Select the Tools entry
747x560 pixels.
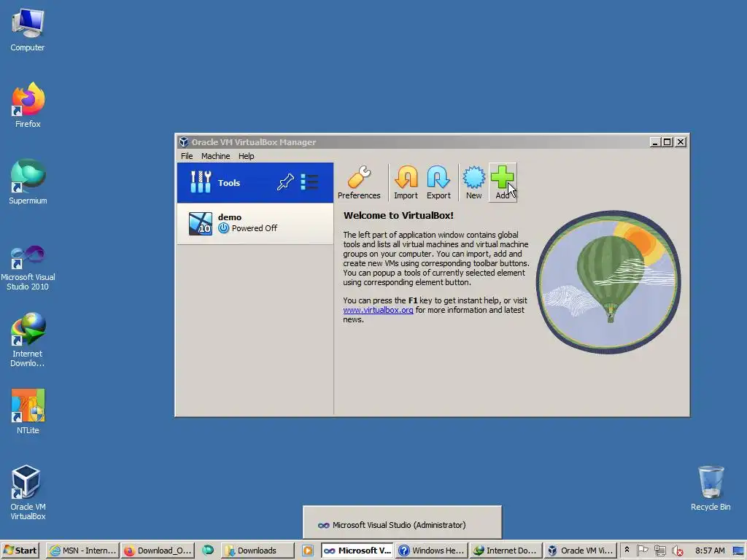coord(255,183)
